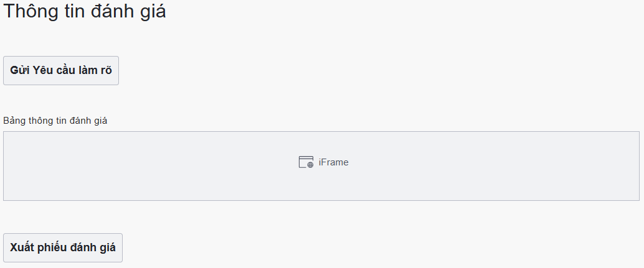Click the caption above the iFrame panel
The width and height of the screenshot is (644, 268).
coord(55,121)
